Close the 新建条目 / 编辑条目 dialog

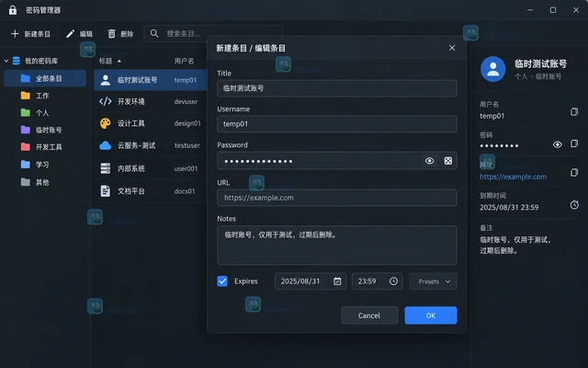pos(452,48)
